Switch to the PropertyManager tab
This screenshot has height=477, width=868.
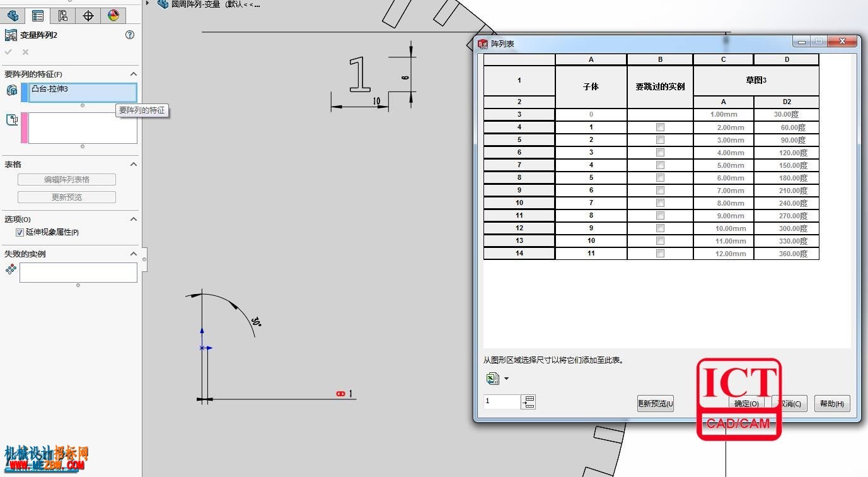pos(37,16)
